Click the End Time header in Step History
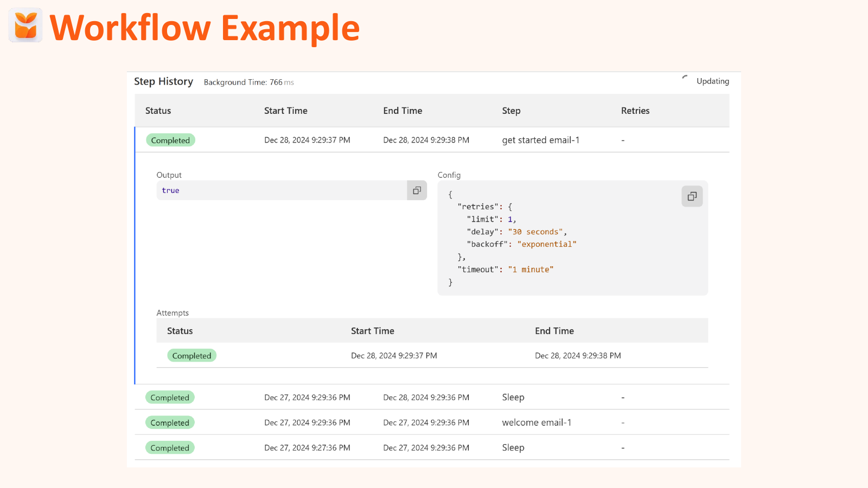 [x=403, y=111]
